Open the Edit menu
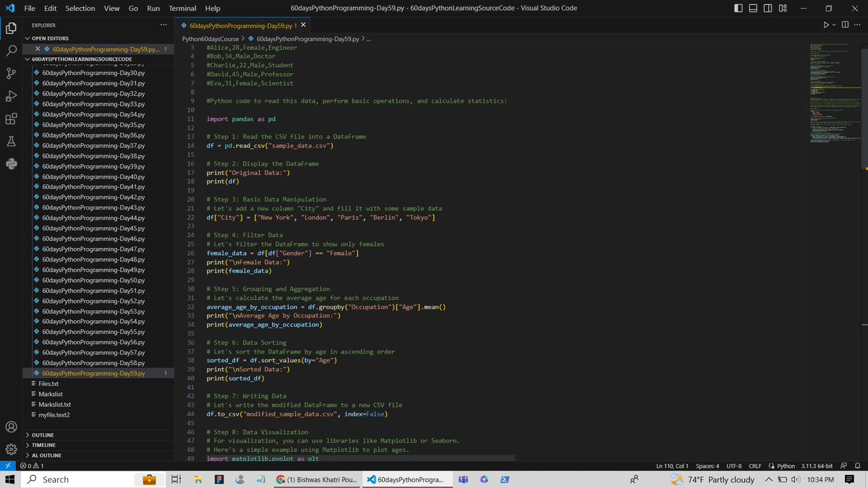Screen dimensions: 868x488 (51, 8)
